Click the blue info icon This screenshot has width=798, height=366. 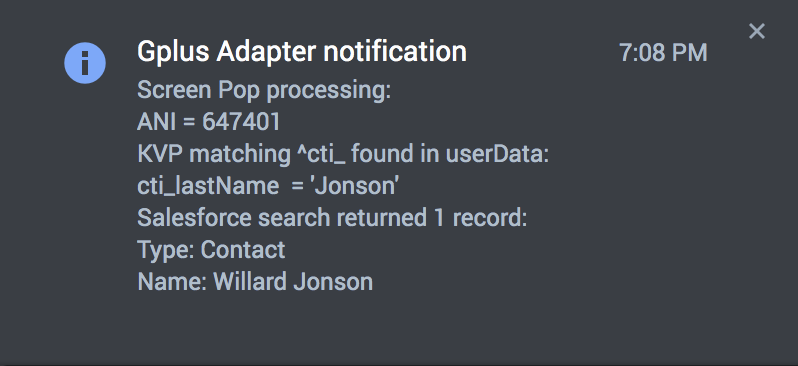point(85,63)
